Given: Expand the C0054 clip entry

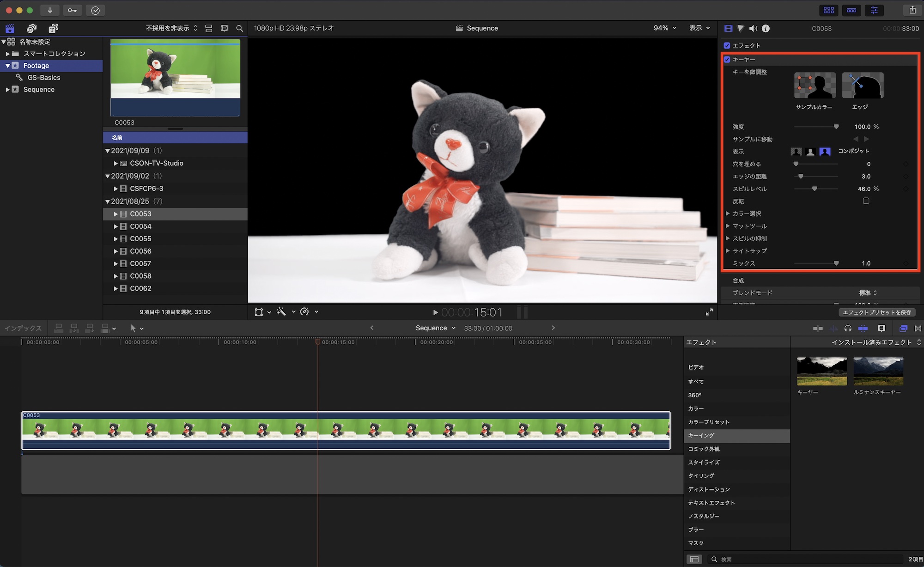Looking at the screenshot, I should coord(115,226).
